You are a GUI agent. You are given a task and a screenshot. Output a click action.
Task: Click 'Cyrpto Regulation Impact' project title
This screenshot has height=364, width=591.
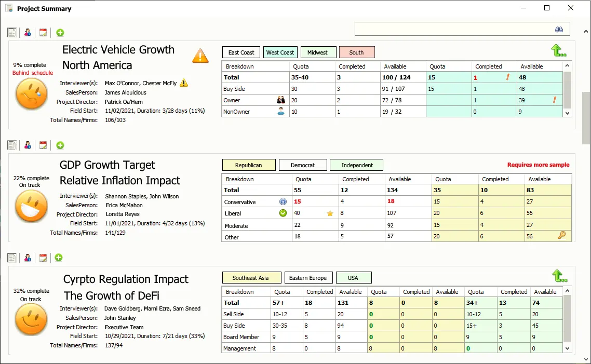point(126,279)
